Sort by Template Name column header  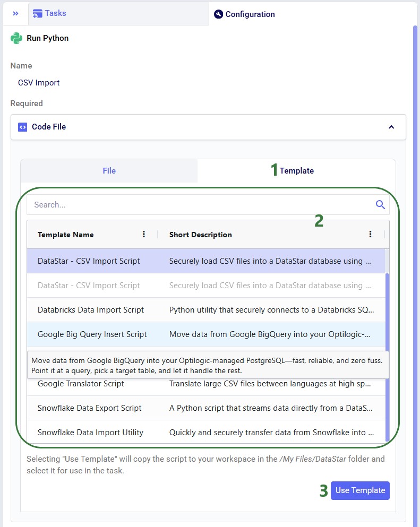click(x=65, y=235)
